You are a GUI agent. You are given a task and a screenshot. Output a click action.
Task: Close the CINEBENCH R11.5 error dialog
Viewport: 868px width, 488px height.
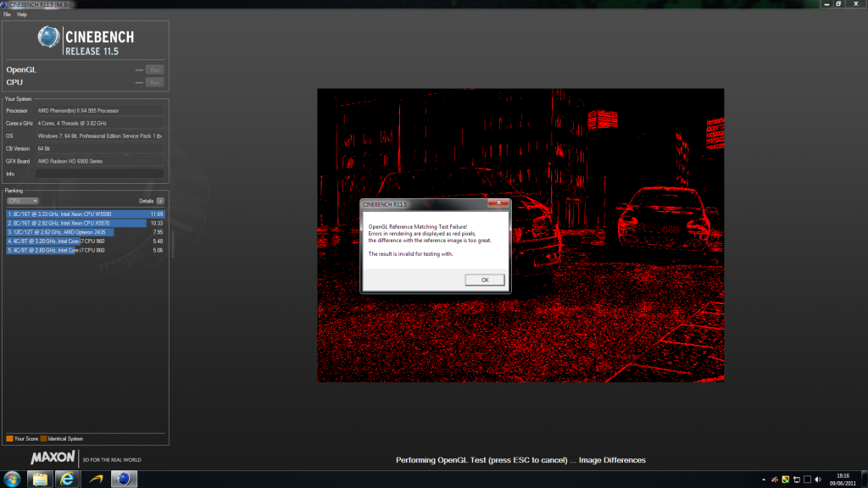[498, 203]
